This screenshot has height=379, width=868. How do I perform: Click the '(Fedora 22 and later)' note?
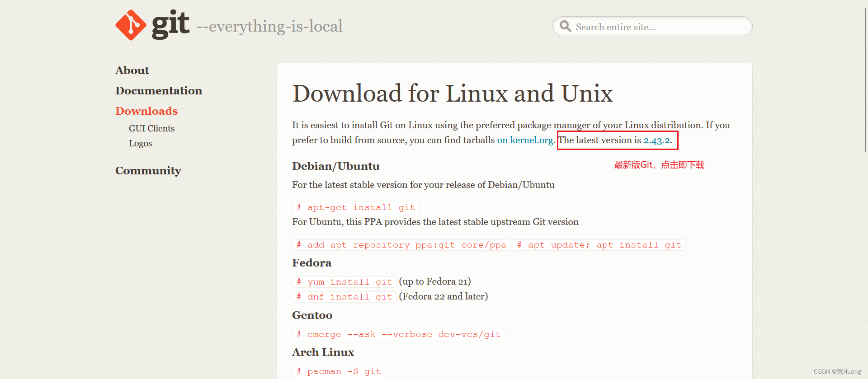443,296
